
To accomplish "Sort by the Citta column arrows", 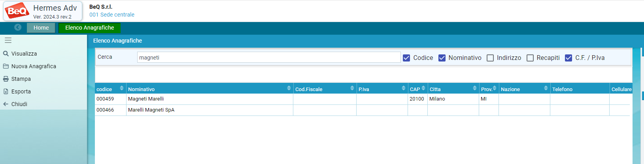I will (475, 88).
